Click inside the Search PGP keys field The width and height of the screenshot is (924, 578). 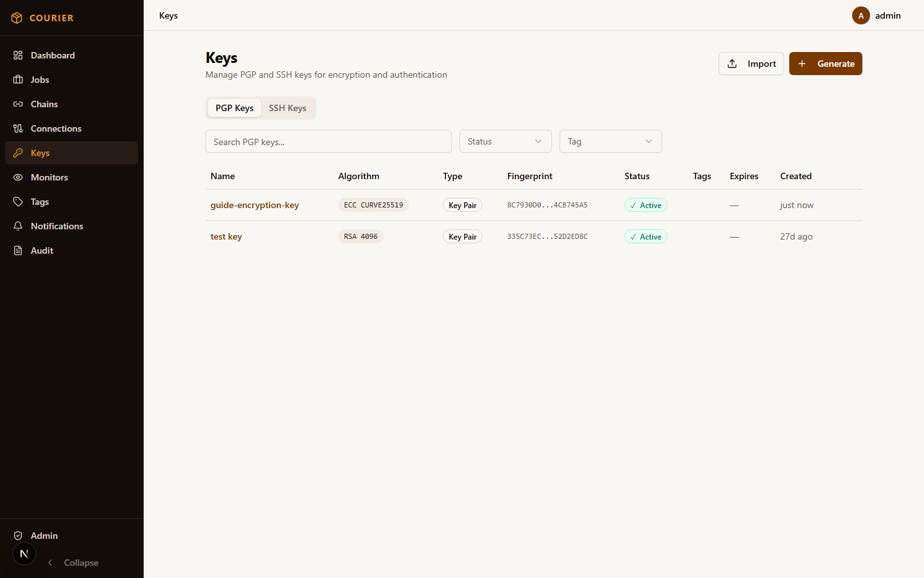click(328, 141)
